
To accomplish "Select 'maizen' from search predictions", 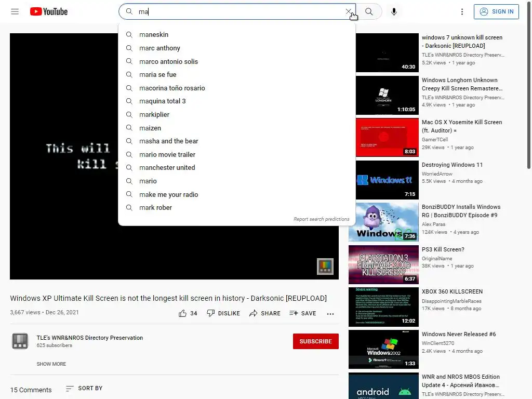I will coord(237,128).
